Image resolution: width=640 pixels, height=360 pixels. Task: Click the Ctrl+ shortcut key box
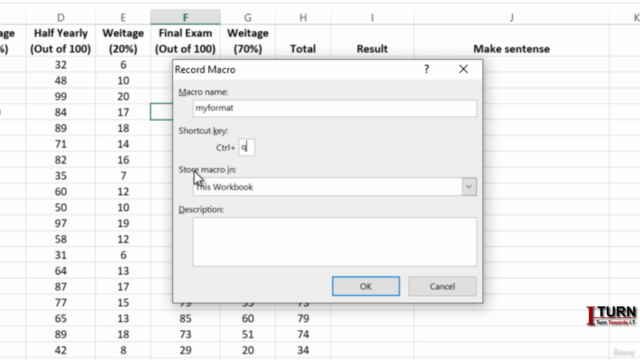(x=247, y=147)
